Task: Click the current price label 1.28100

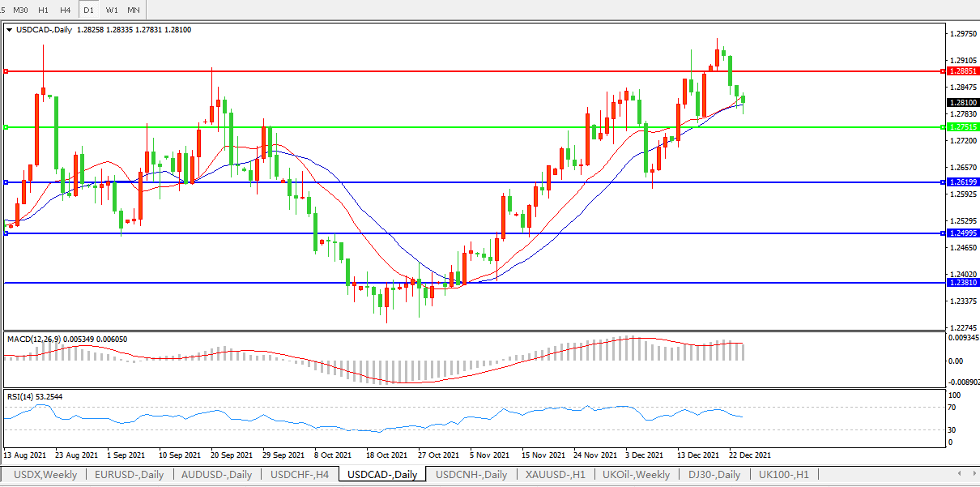Action: [961, 103]
